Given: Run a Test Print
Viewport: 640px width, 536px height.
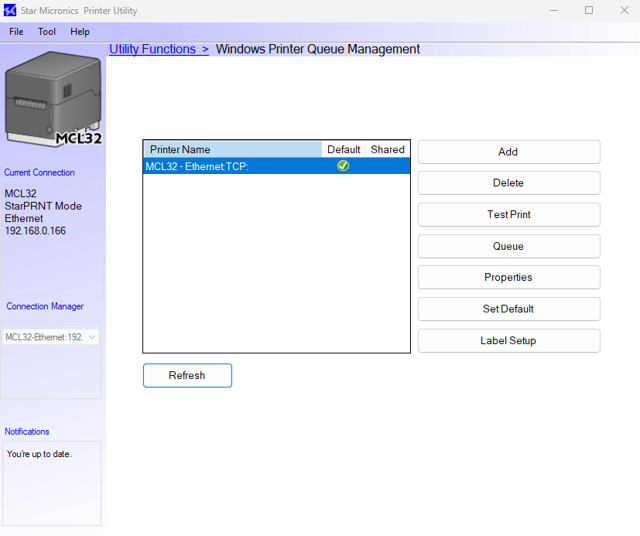Looking at the screenshot, I should [508, 215].
